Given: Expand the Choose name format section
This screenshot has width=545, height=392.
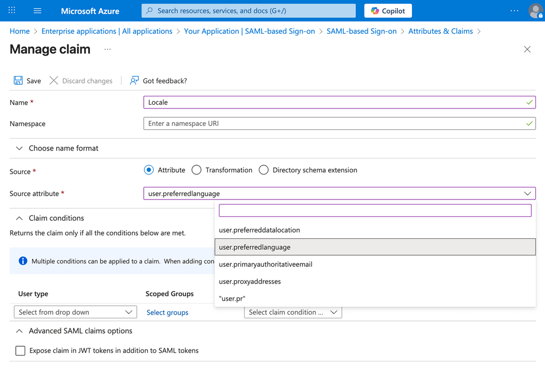Looking at the screenshot, I should 20,148.
